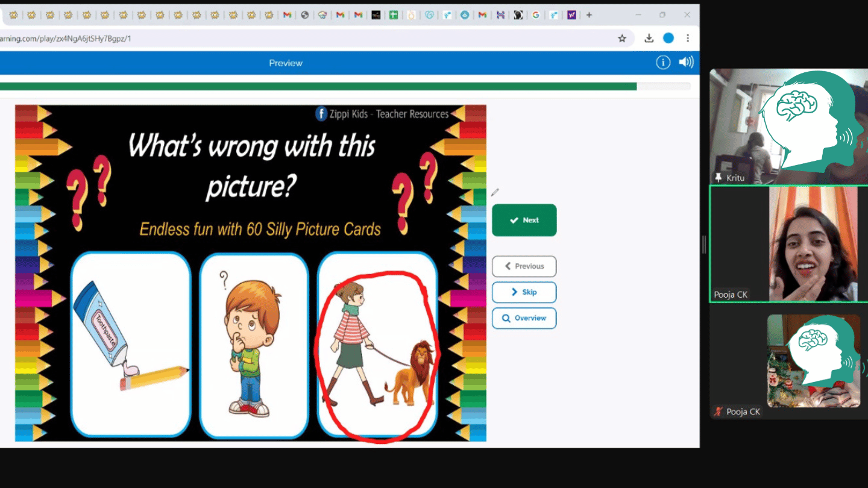Switch to the Yahoo tab
Screen dimensions: 868x488
click(571, 15)
